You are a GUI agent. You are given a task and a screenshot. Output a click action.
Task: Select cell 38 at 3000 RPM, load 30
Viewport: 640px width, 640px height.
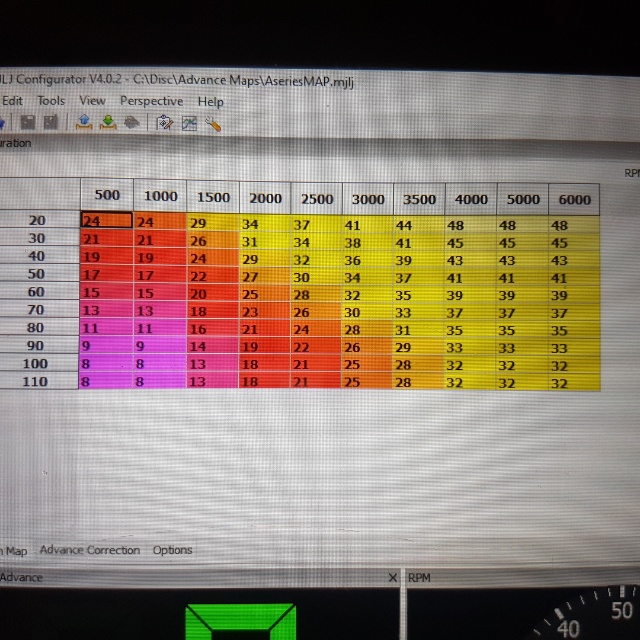tap(367, 242)
